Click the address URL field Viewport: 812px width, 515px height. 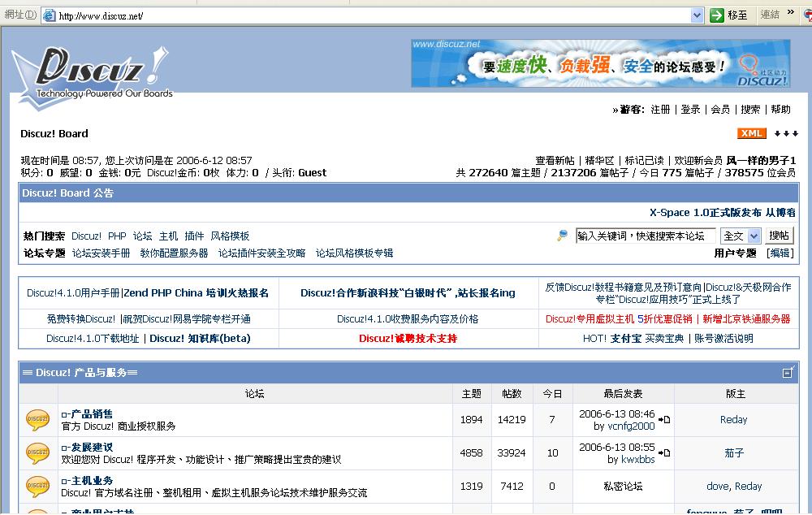pyautogui.click(x=374, y=15)
